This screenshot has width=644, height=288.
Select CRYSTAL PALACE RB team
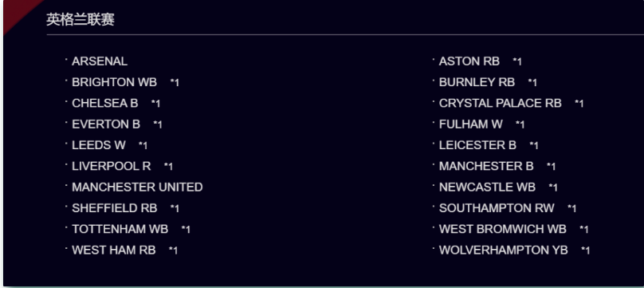click(501, 103)
